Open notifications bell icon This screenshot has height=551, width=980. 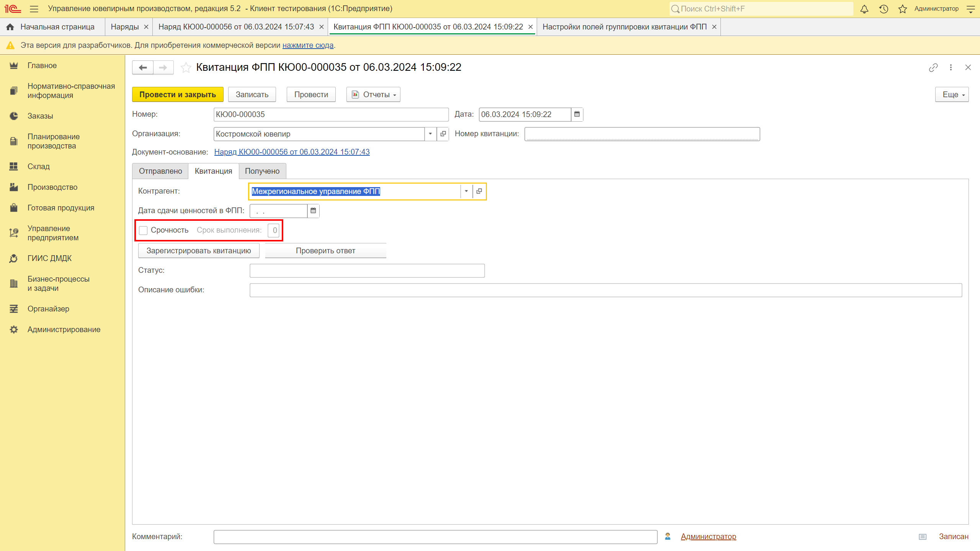pyautogui.click(x=864, y=9)
